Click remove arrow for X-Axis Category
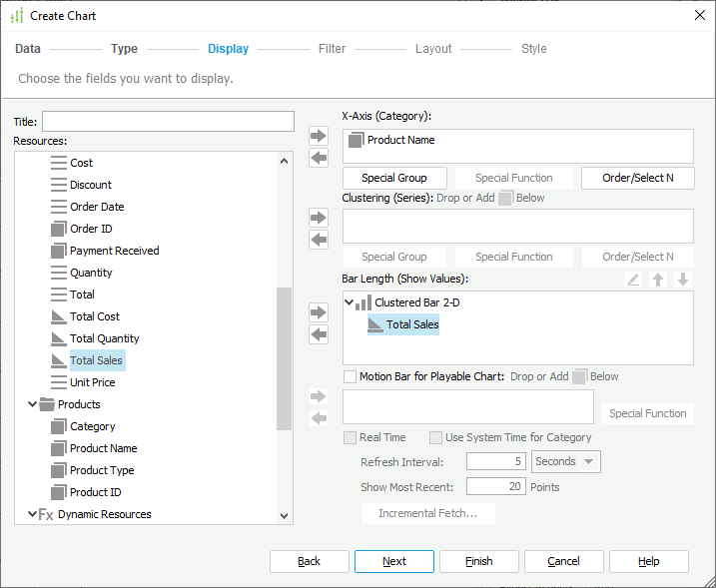 click(319, 158)
